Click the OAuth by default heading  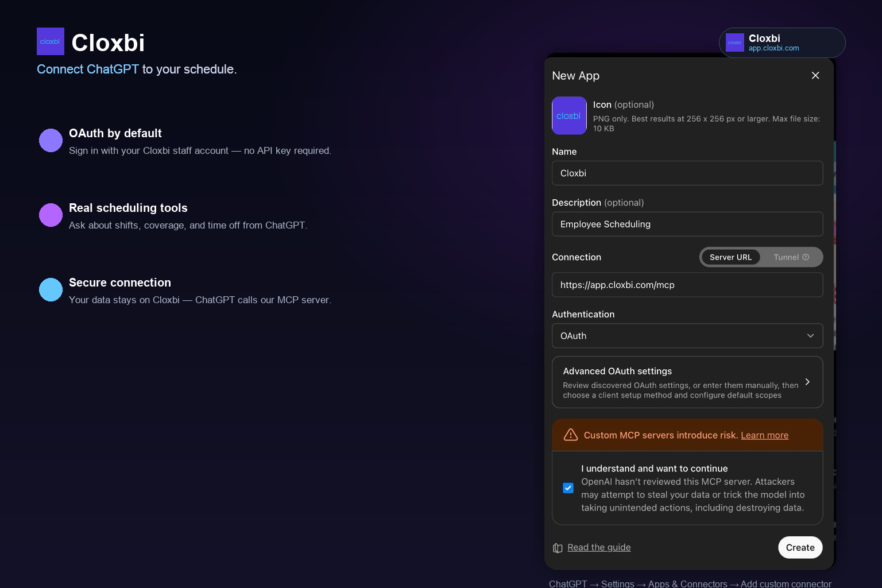point(115,133)
